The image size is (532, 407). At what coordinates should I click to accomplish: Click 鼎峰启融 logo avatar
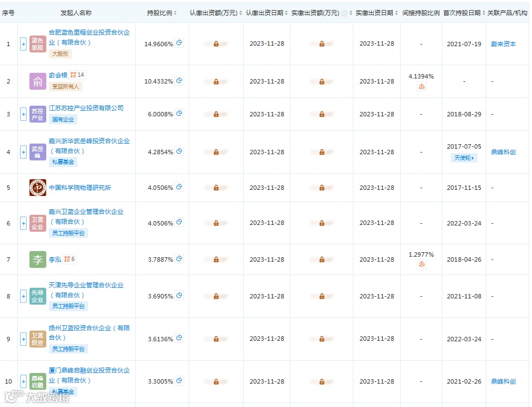point(38,381)
